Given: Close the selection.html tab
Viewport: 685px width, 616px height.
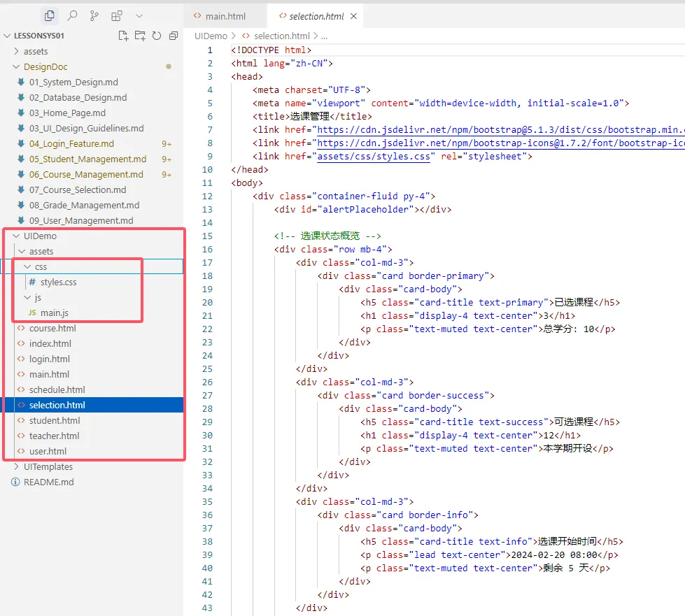Looking at the screenshot, I should (353, 14).
